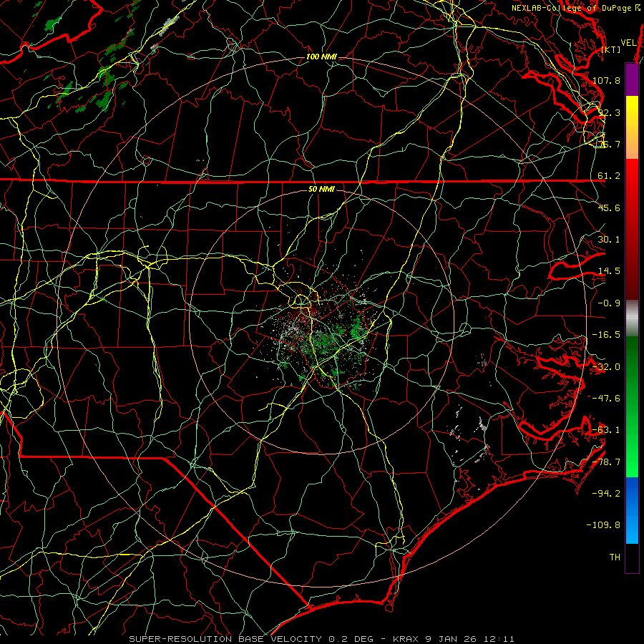Pick the purple segment of the velocity scale
The width and height of the screenshot is (644, 644).
[x=632, y=79]
